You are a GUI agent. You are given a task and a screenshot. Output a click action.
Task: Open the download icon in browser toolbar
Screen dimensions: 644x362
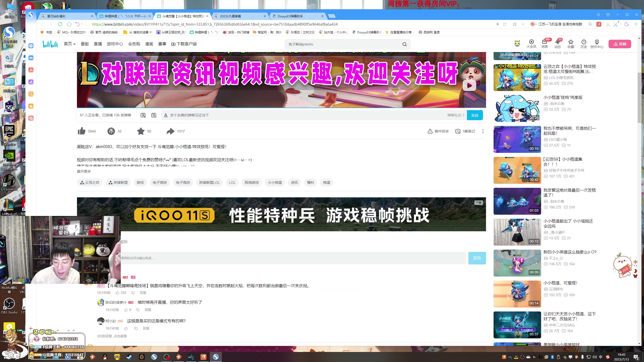(608, 24)
